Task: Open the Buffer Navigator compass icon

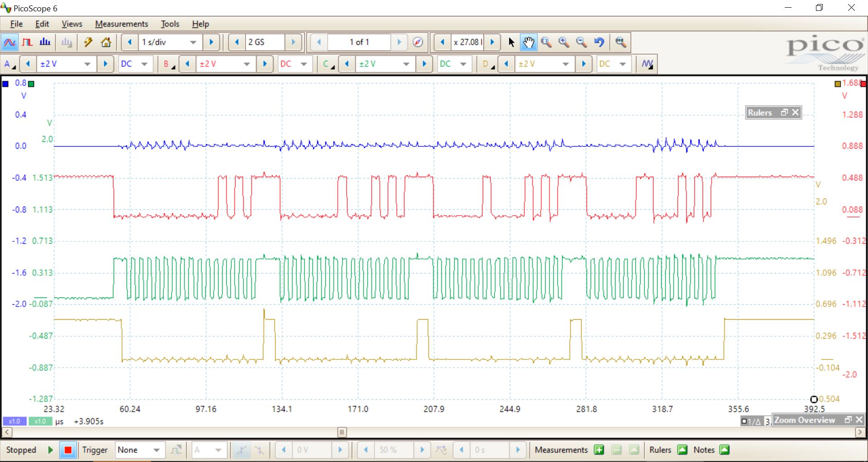Action: (x=418, y=42)
